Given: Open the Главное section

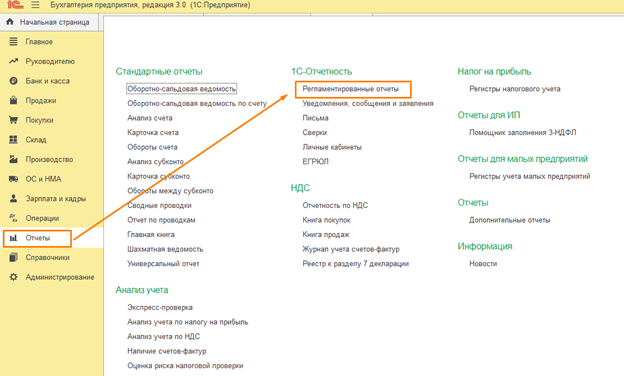Looking at the screenshot, I should 39,42.
